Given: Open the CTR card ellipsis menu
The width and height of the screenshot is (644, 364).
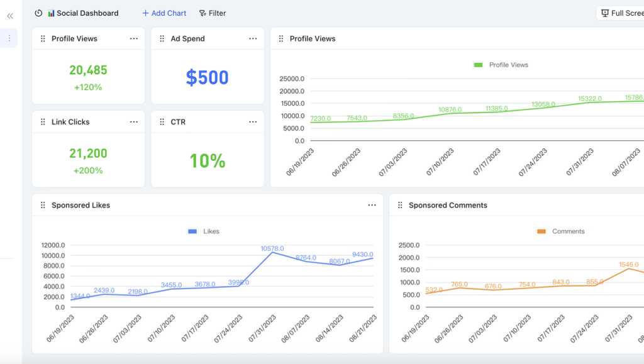Looking at the screenshot, I should [253, 122].
